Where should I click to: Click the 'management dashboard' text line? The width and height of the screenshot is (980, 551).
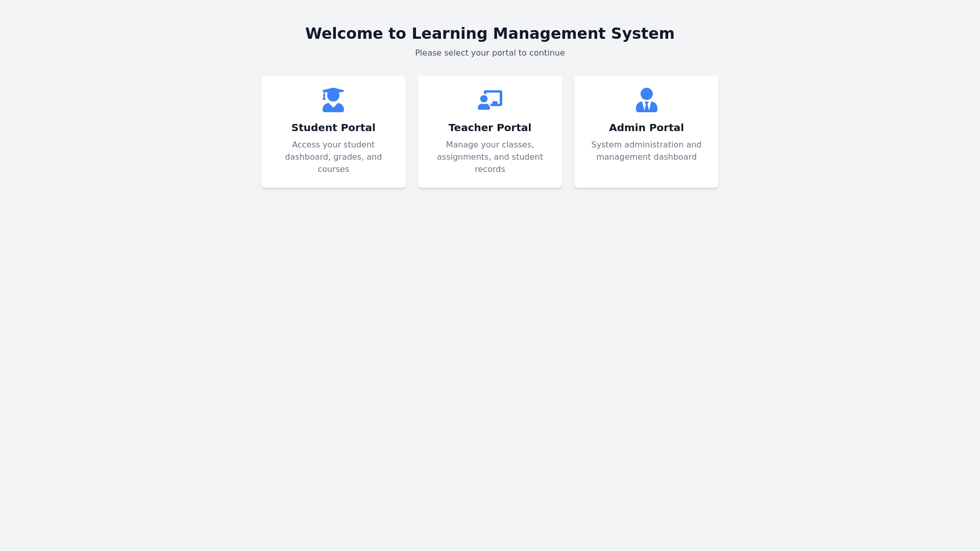pos(646,157)
